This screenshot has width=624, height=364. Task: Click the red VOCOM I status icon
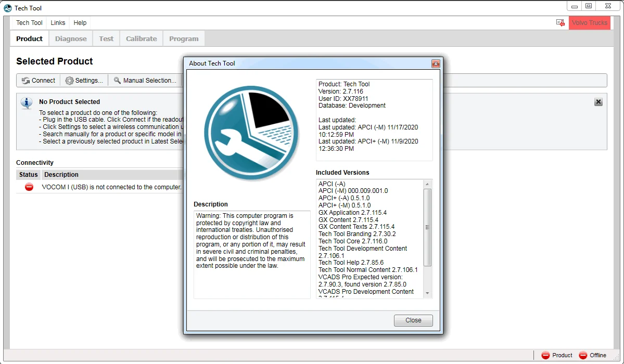coord(29,187)
